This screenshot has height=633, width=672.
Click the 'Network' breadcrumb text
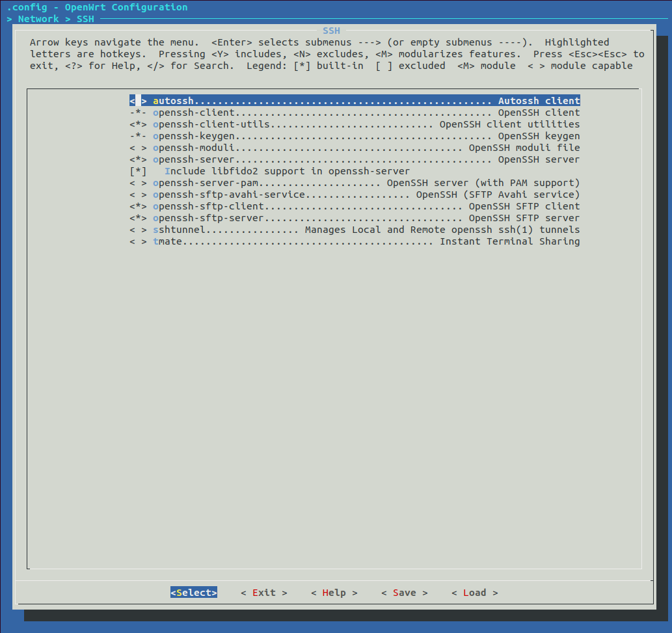tap(38, 19)
